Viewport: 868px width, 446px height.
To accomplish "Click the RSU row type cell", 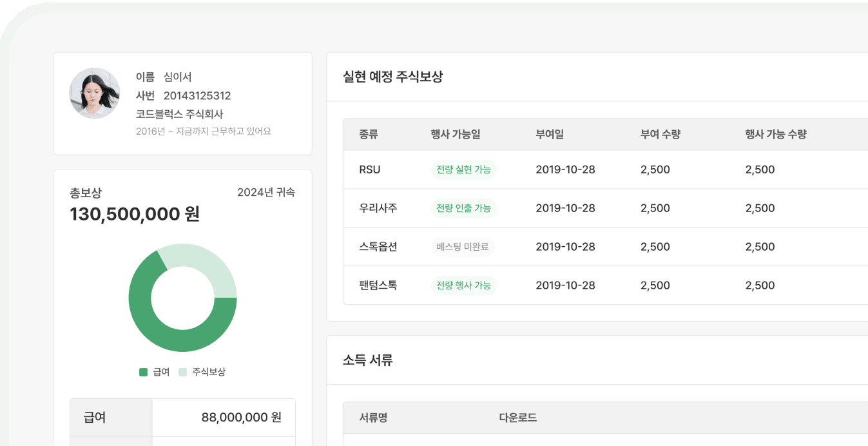I will (x=370, y=170).
